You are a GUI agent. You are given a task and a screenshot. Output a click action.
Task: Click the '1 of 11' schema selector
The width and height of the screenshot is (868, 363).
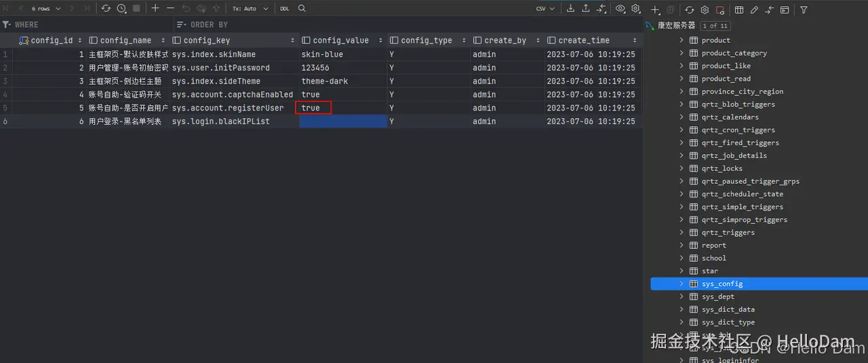click(x=714, y=26)
